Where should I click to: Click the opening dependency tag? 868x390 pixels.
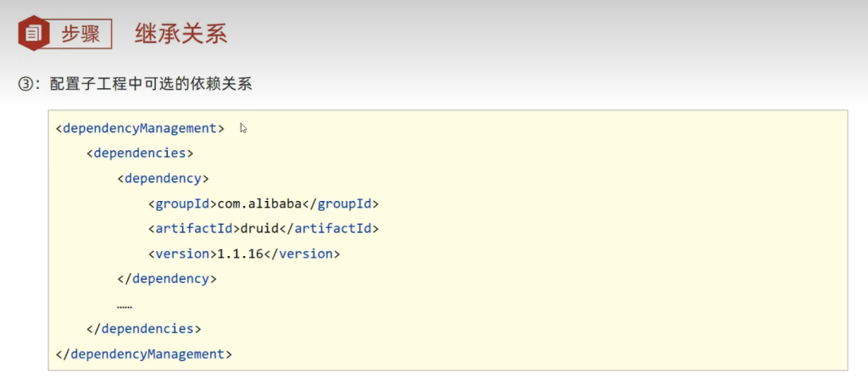[163, 179]
